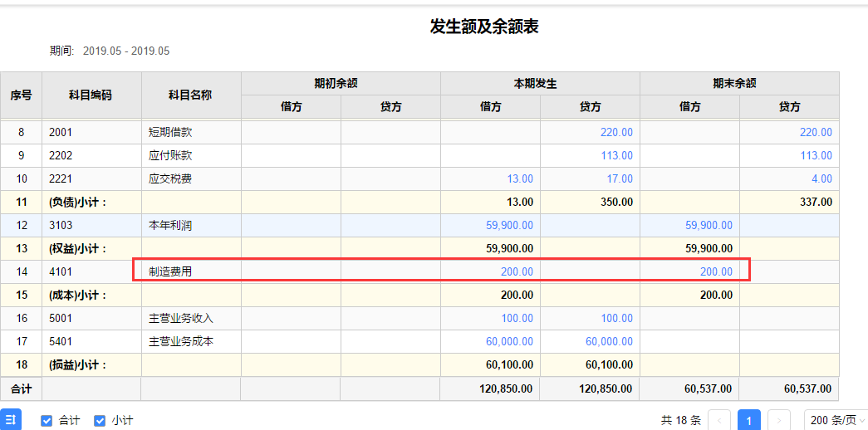This screenshot has width=868, height=430.
Task: Click the 科目编码 column header
Action: click(91, 95)
